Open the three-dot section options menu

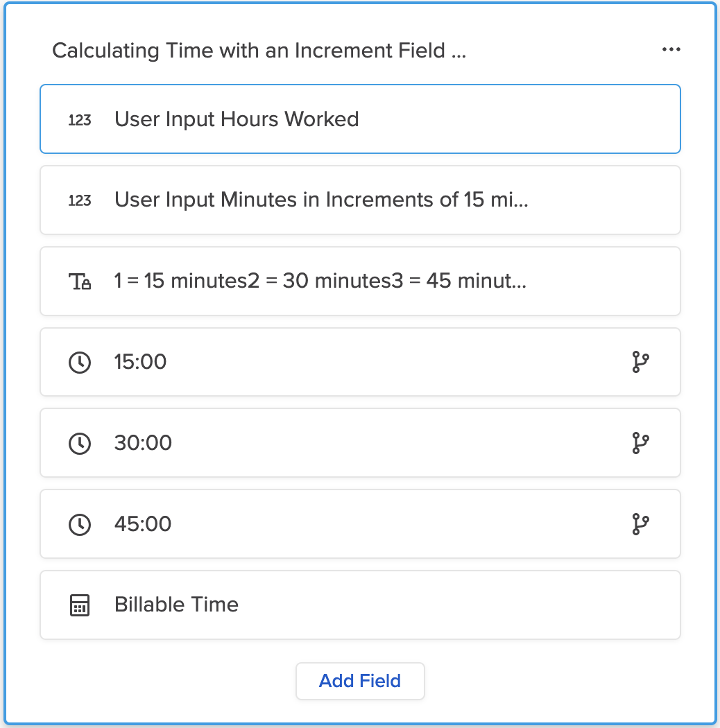click(671, 50)
